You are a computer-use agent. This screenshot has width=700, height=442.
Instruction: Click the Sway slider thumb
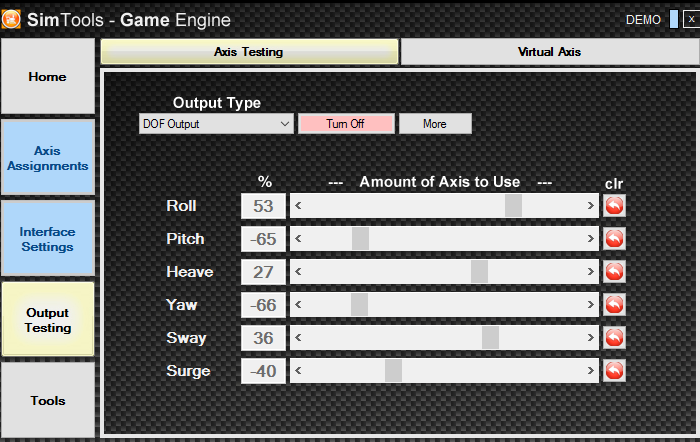[x=490, y=338]
